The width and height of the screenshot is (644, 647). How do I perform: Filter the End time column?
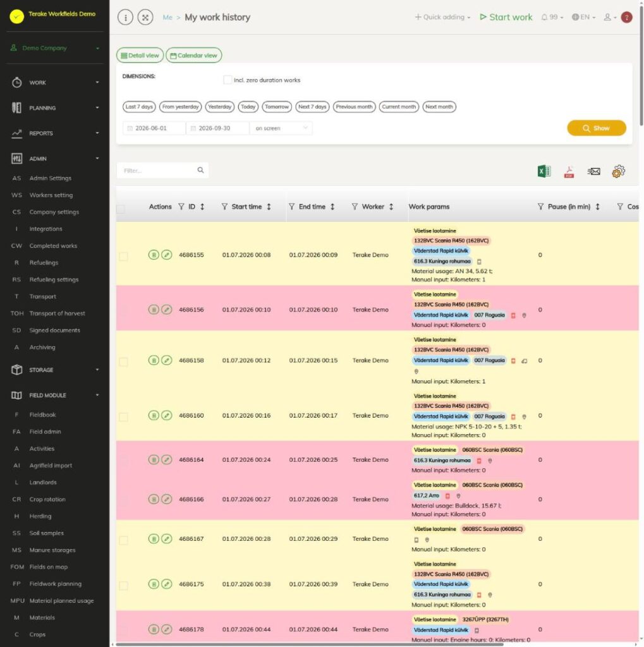click(x=292, y=207)
